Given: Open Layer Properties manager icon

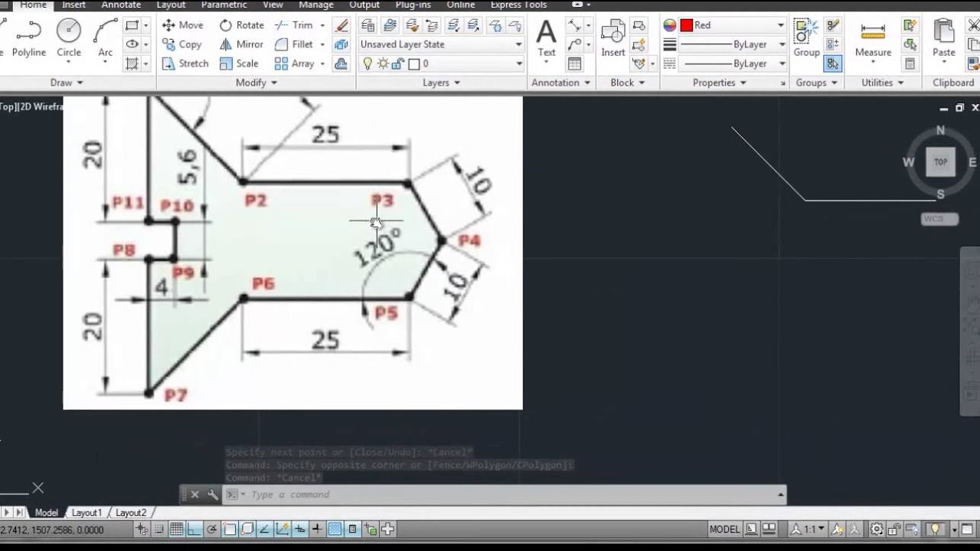Looking at the screenshot, I should (367, 25).
